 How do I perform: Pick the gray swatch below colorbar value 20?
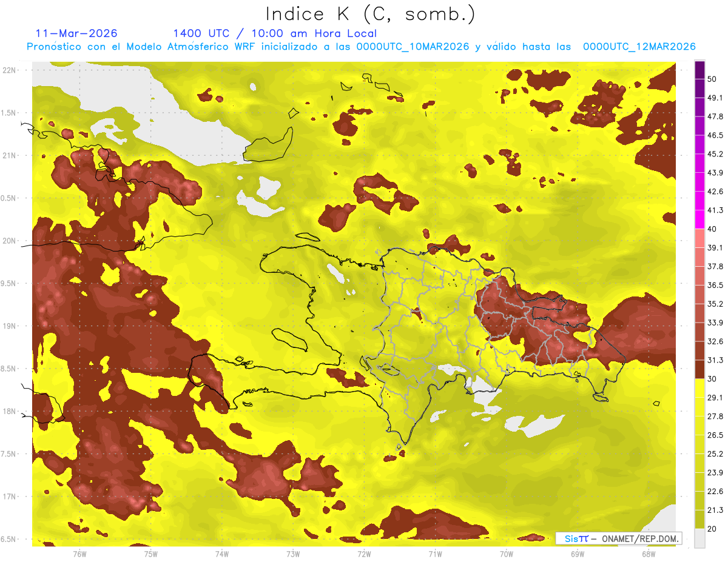click(699, 538)
